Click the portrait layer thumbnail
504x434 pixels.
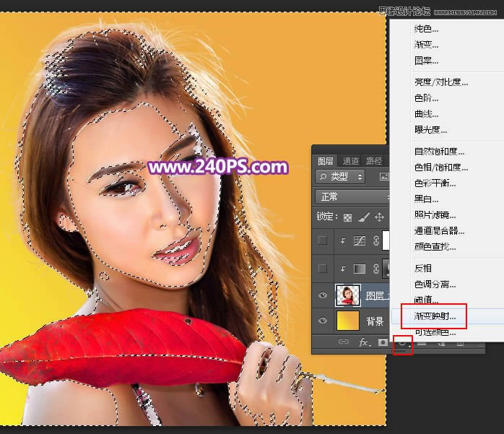(x=348, y=295)
